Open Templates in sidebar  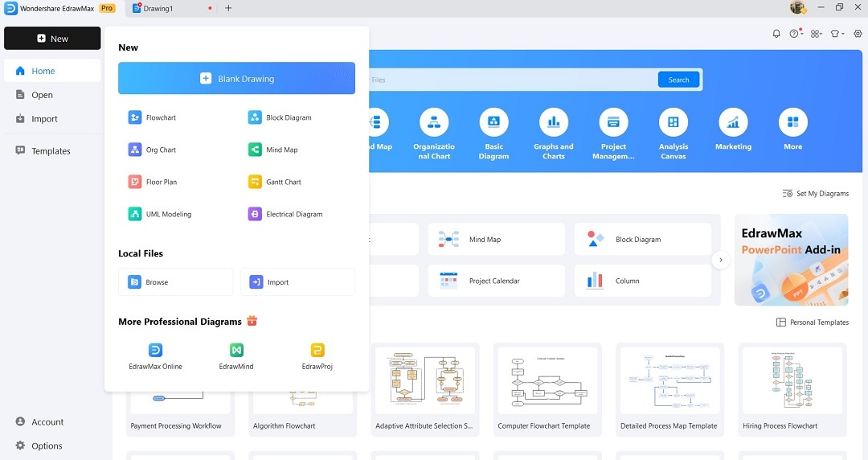pyautogui.click(x=52, y=150)
